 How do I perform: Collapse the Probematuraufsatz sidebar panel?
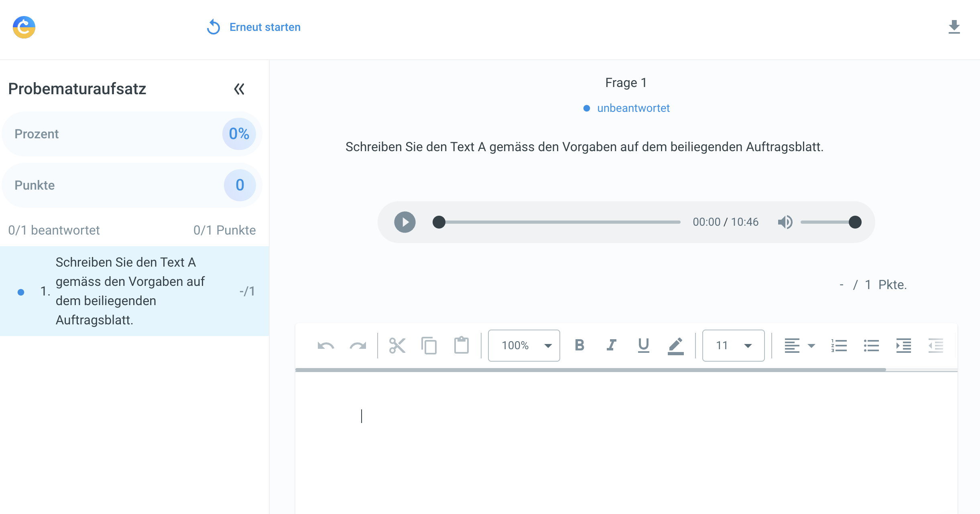pos(239,89)
